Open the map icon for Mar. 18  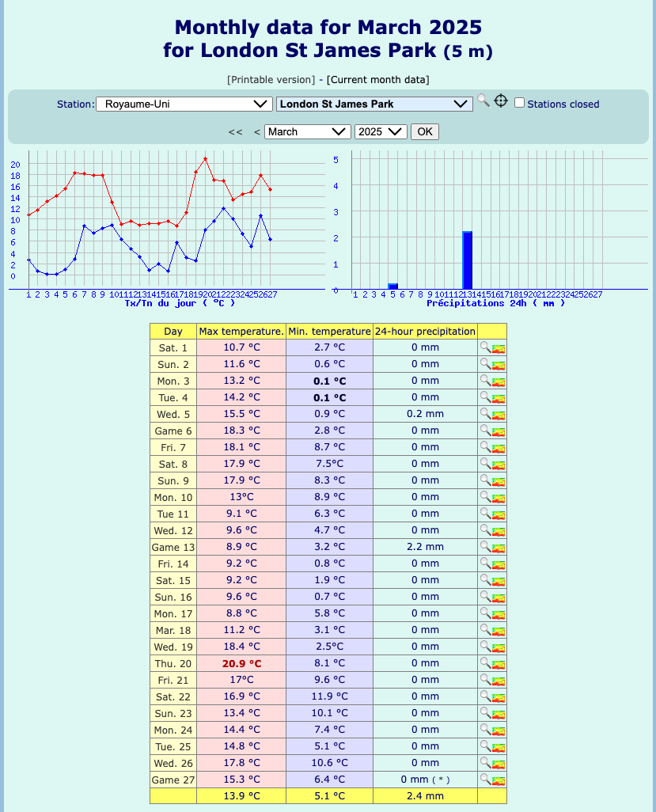499,630
